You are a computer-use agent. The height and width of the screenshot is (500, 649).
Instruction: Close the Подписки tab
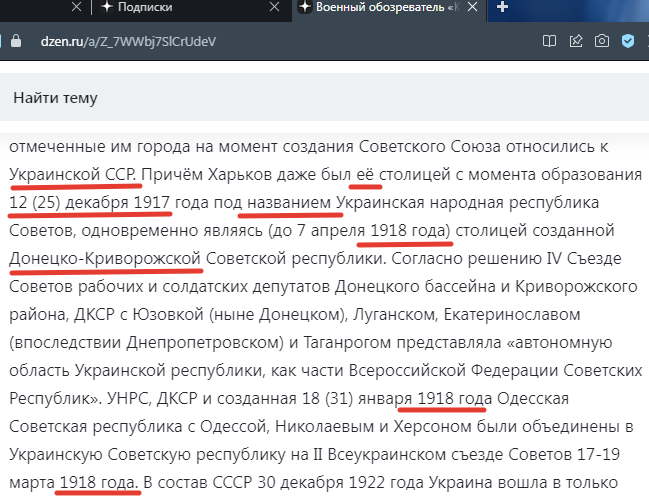point(274,7)
